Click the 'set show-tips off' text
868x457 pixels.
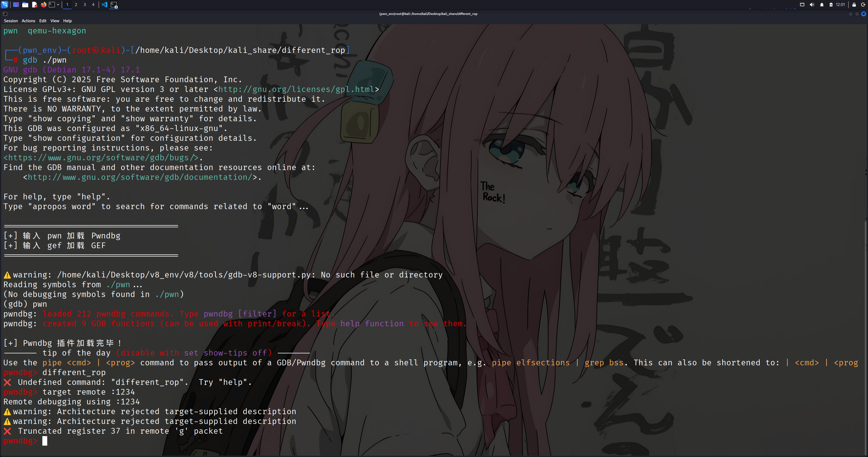pyautogui.click(x=226, y=353)
